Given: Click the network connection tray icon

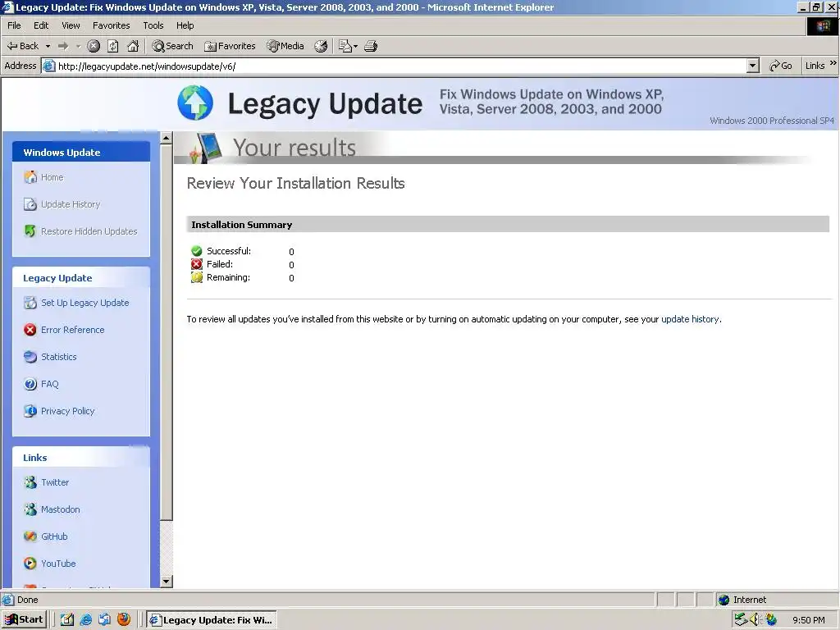Looking at the screenshot, I should coord(741,620).
